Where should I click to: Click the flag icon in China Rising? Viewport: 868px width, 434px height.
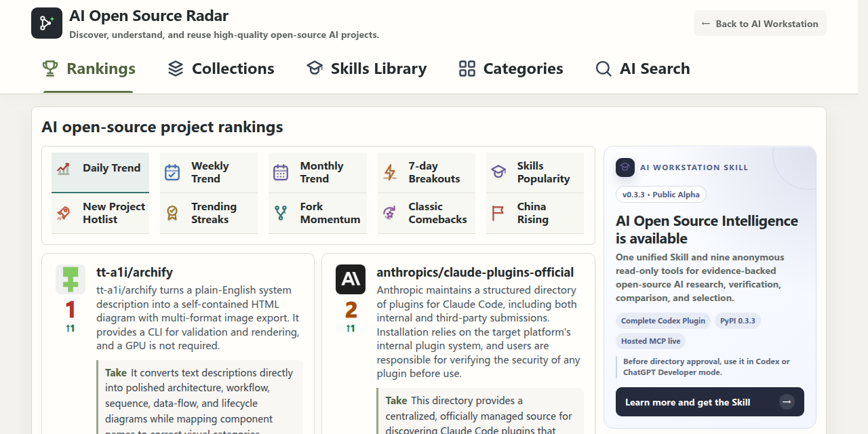(498, 213)
